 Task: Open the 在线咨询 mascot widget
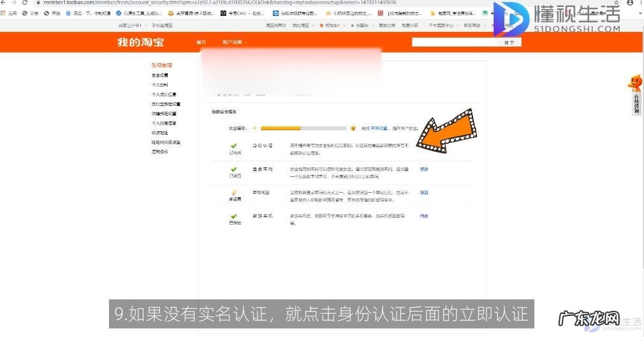tap(635, 95)
